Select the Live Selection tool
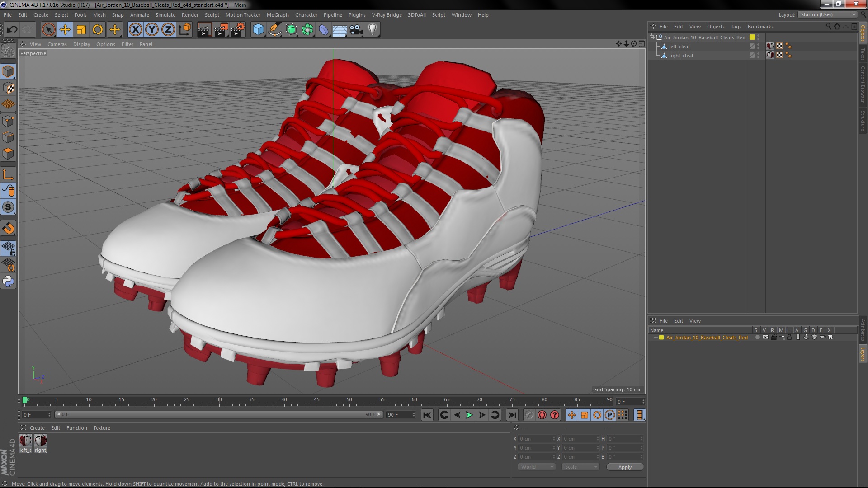Screen dimensions: 868x488 point(48,30)
